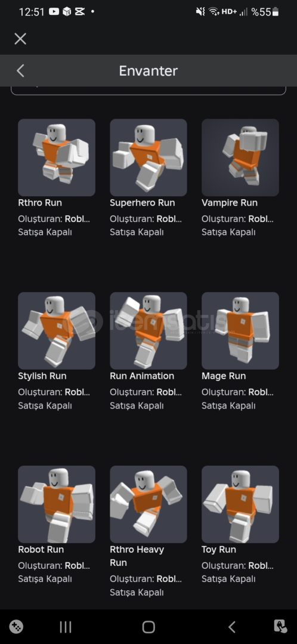The image size is (297, 644).
Task: Tap the Stylish Run item title
Action: click(x=42, y=376)
